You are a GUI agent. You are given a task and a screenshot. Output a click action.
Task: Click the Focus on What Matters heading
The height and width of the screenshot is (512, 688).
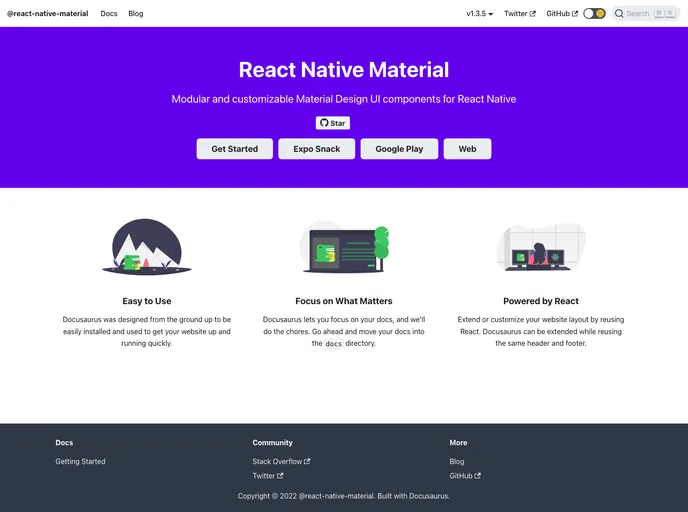344,301
